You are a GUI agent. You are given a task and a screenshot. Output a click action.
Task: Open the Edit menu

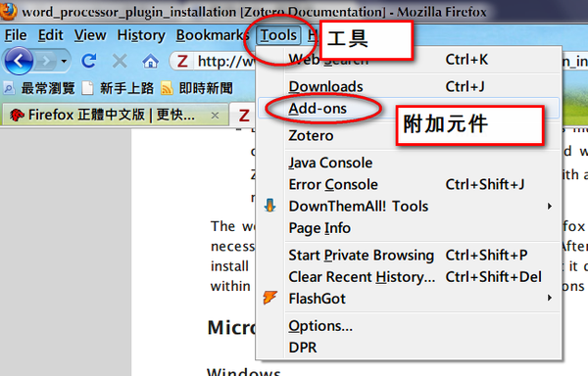[51, 35]
